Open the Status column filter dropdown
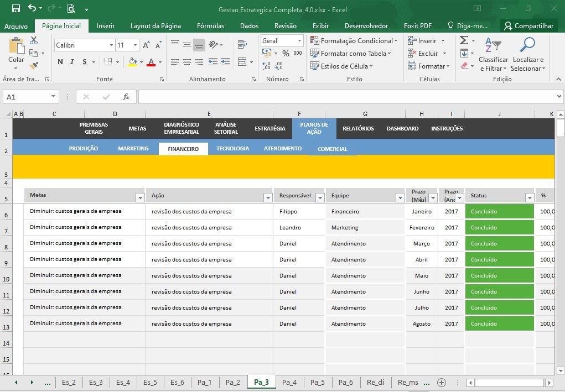Screen dimensions: 565x392 click(x=530, y=197)
